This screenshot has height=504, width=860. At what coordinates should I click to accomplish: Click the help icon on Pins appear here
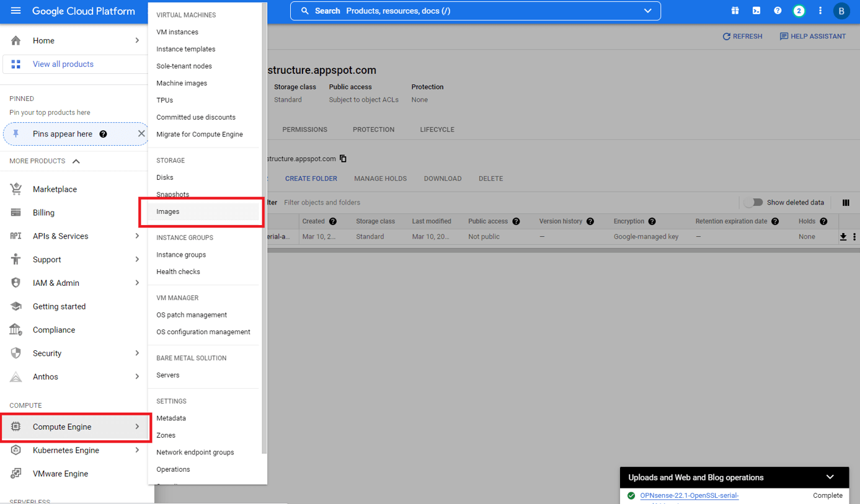coord(103,134)
